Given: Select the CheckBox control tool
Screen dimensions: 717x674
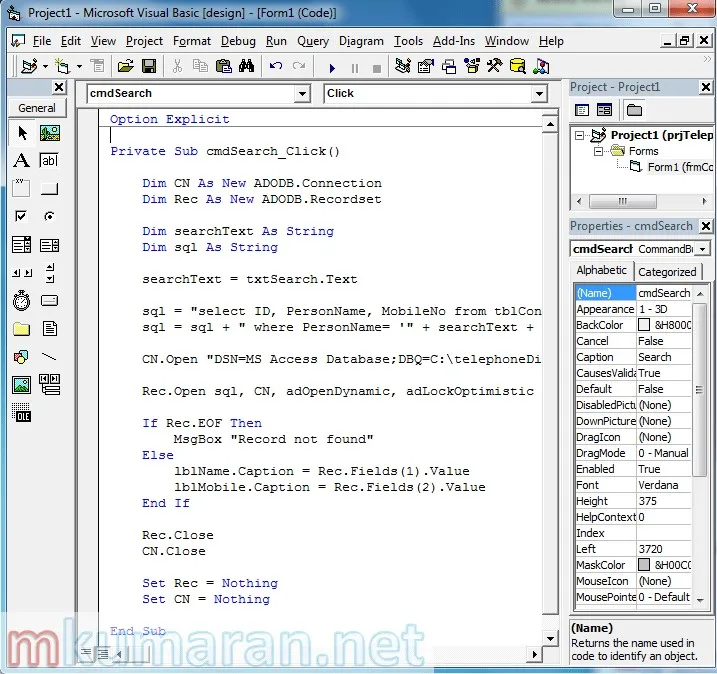Looking at the screenshot, I should click(21, 216).
